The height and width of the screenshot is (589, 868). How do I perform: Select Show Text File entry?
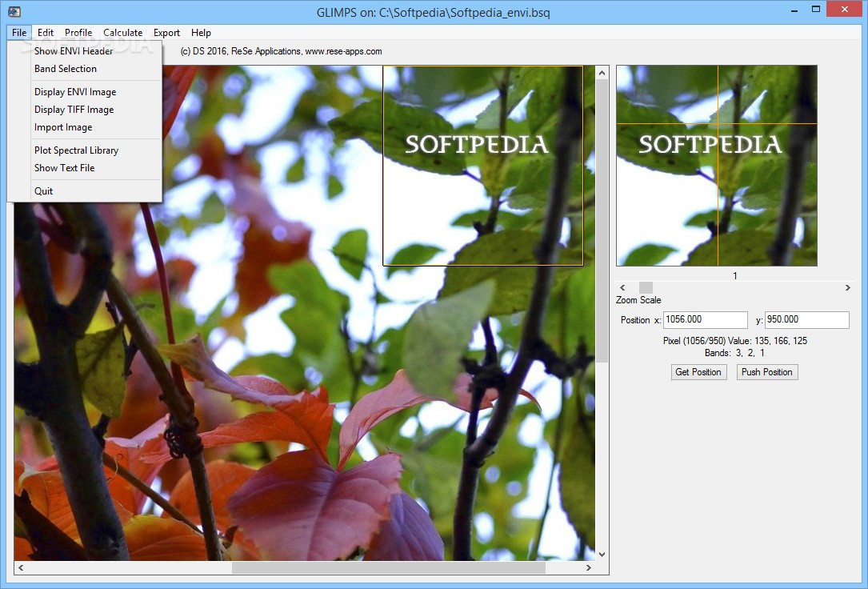(x=84, y=168)
